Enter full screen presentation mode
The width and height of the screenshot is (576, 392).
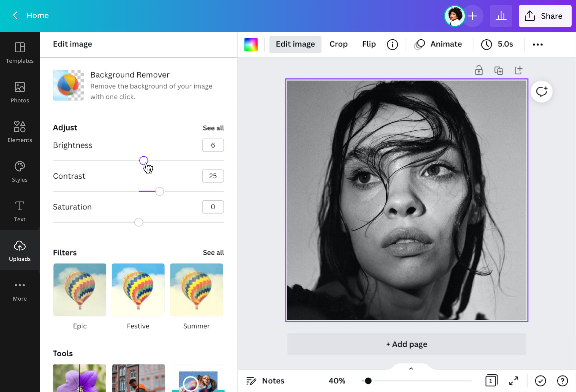tap(513, 381)
